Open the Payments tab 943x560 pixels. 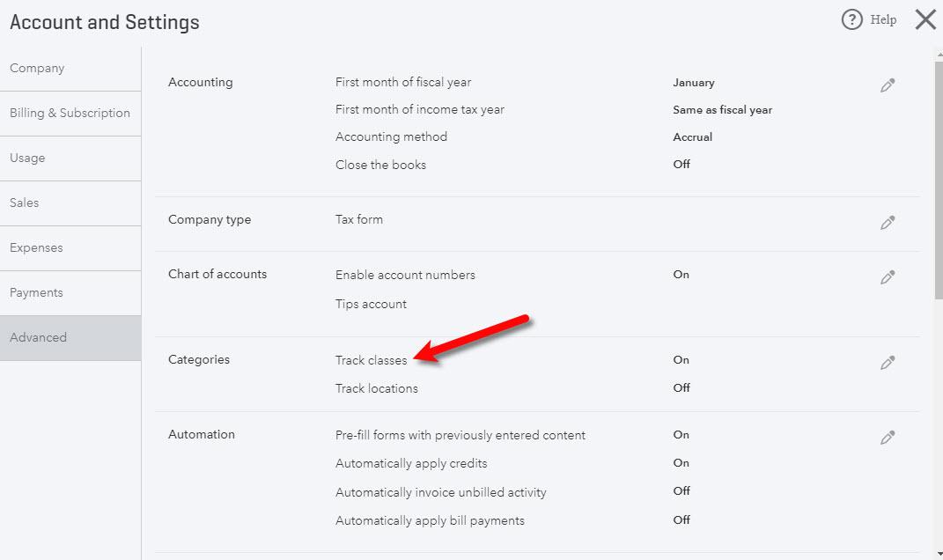pyautogui.click(x=70, y=293)
